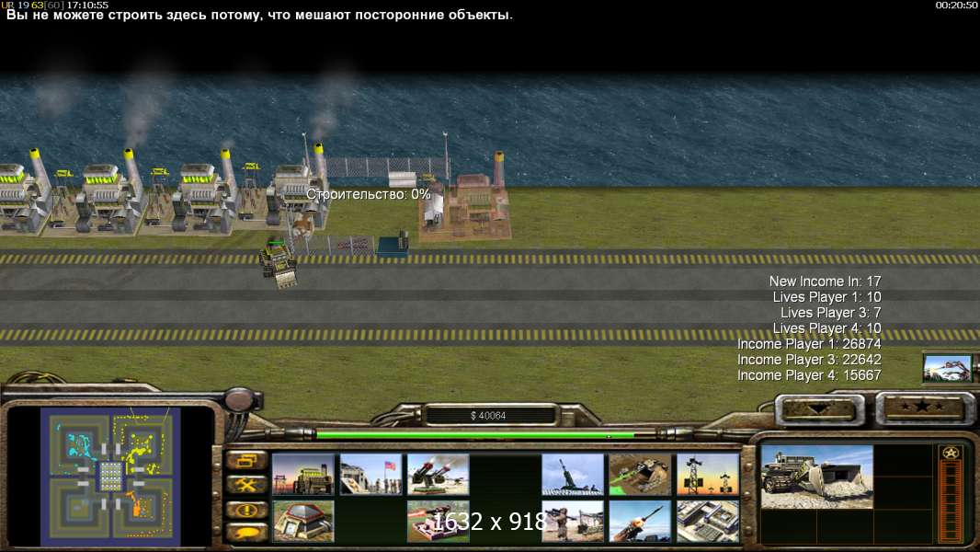This screenshot has height=552, width=980.
Task: Select the tall cannon structure build icon
Action: pyautogui.click(x=573, y=475)
